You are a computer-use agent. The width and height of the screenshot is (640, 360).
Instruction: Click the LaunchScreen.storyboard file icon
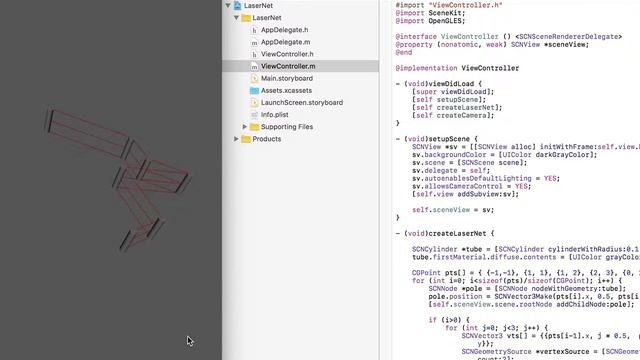tap(254, 102)
